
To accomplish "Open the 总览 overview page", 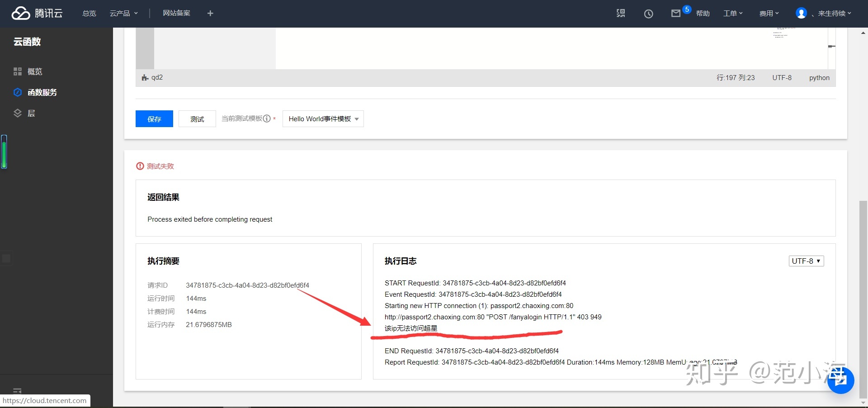I will pos(89,14).
